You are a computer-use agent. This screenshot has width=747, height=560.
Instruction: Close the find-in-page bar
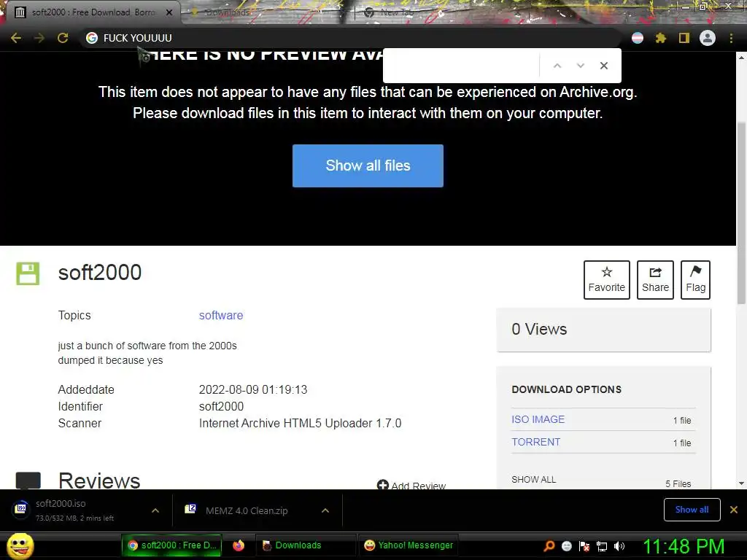pos(603,66)
